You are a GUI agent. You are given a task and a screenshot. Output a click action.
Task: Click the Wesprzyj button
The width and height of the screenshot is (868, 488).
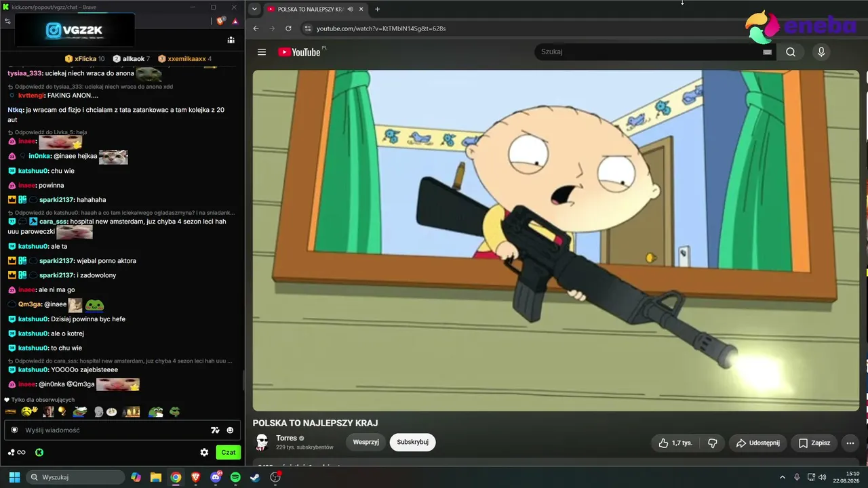pos(366,443)
